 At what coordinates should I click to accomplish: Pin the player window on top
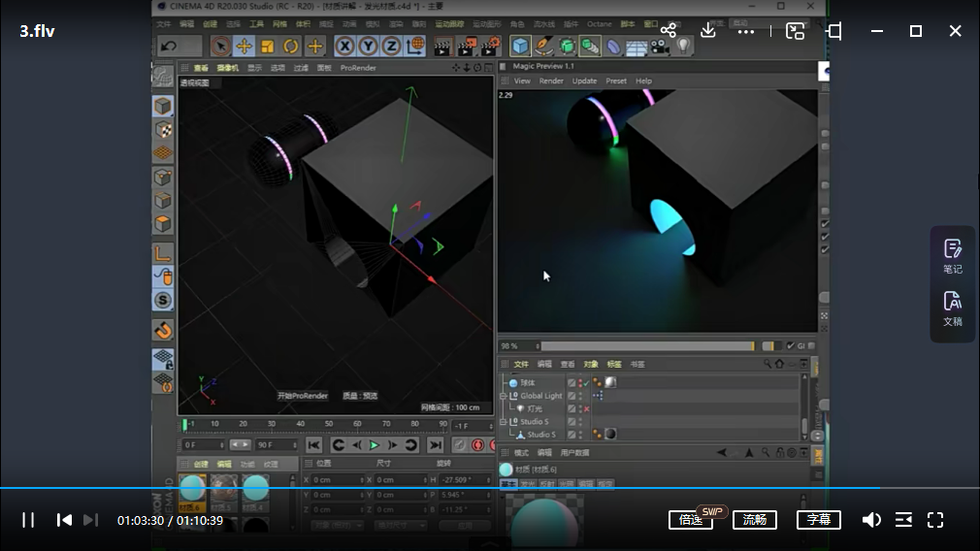(834, 31)
